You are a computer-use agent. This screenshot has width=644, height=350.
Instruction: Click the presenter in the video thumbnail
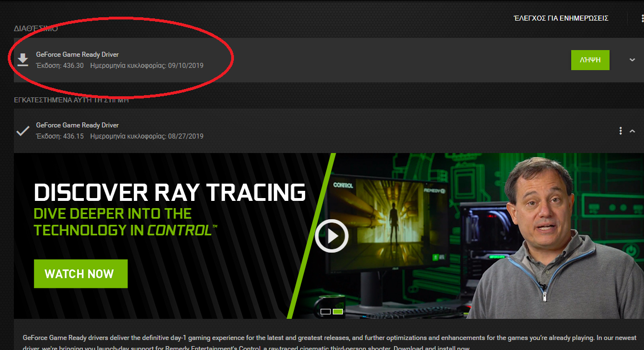tap(555, 239)
